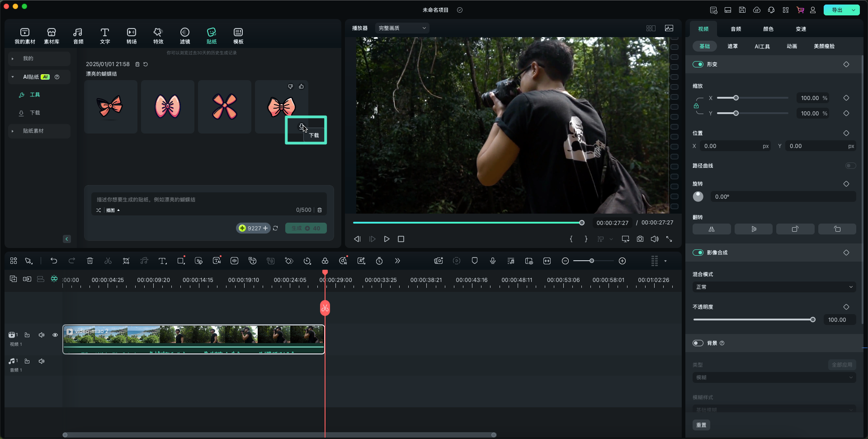Open the 混合模式 blend mode dropdown
This screenshot has height=439, width=868.
pos(774,287)
